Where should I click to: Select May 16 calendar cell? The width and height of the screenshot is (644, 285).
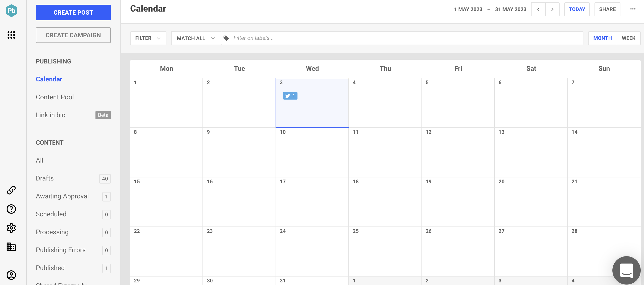coord(239,202)
